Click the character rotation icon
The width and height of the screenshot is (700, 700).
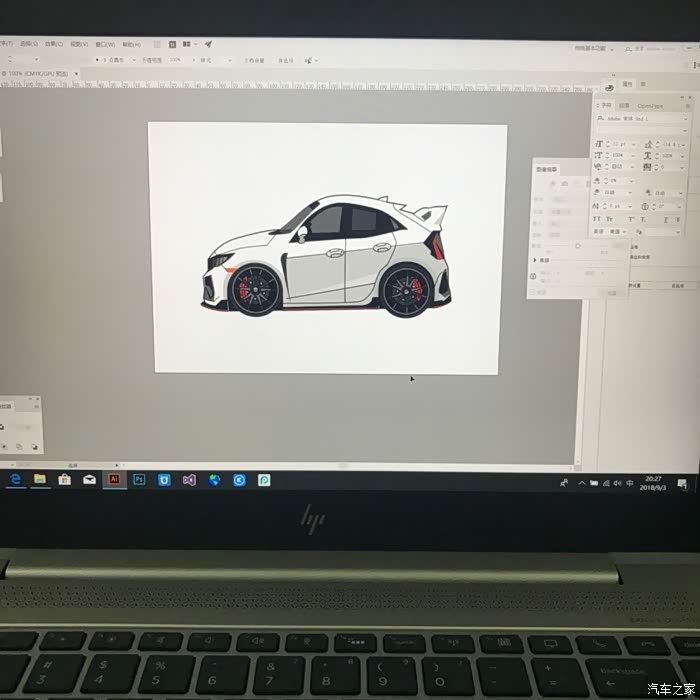click(x=645, y=207)
